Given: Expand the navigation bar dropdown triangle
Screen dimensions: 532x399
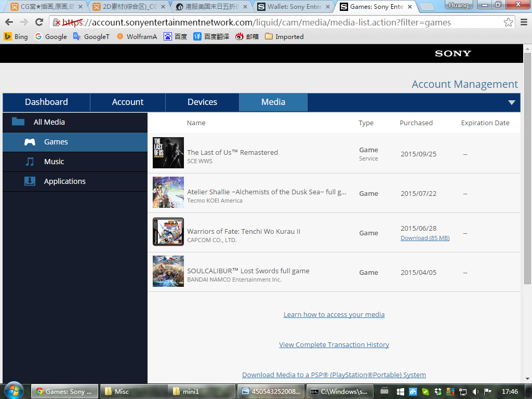Looking at the screenshot, I should click(512, 102).
